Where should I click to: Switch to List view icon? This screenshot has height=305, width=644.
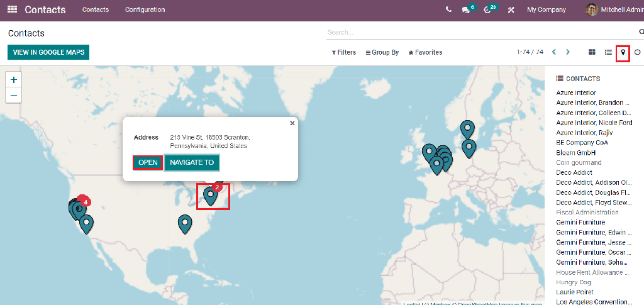tap(608, 52)
